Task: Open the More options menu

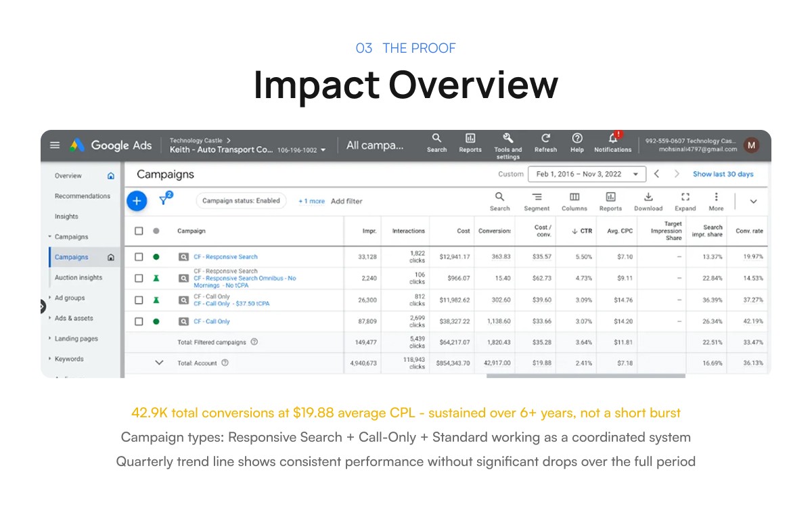Action: [716, 202]
